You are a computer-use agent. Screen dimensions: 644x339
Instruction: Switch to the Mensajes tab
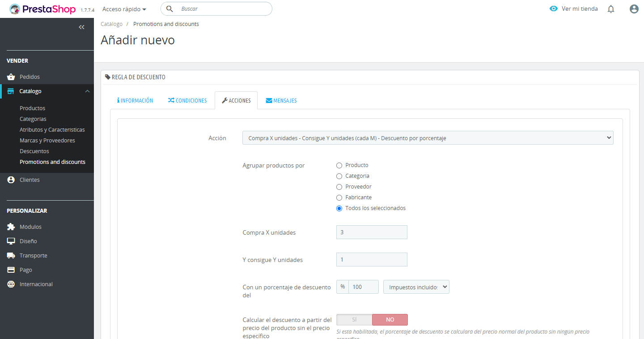(x=281, y=101)
